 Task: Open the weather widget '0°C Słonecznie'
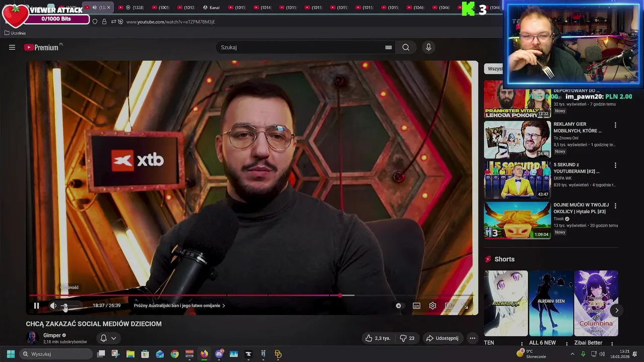point(531,354)
